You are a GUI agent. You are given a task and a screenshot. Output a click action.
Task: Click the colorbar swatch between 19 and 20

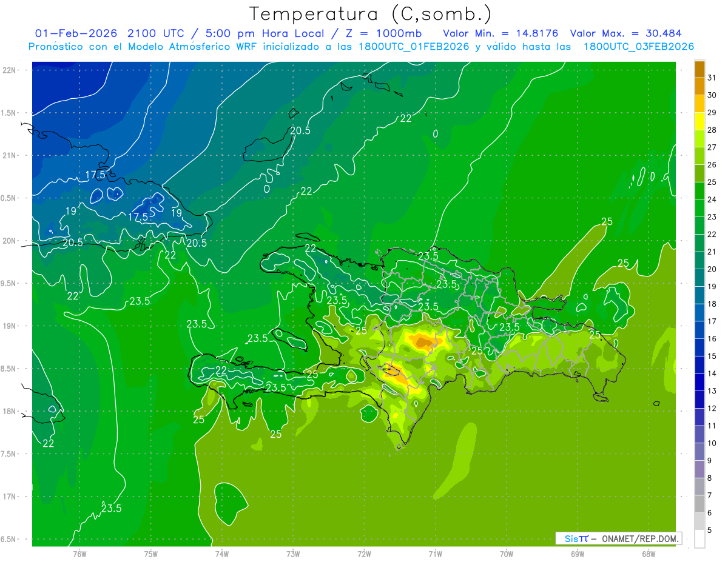(699, 278)
